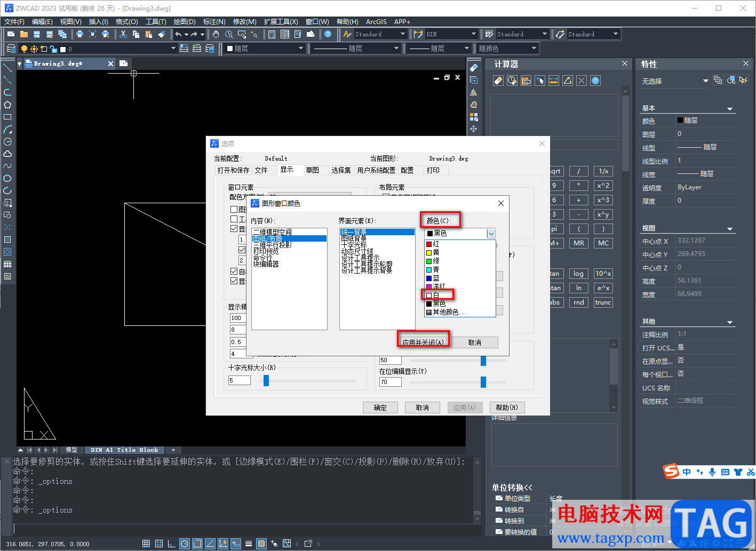Click the Open file folder icon
Image resolution: width=756 pixels, height=551 pixels.
pos(24,34)
